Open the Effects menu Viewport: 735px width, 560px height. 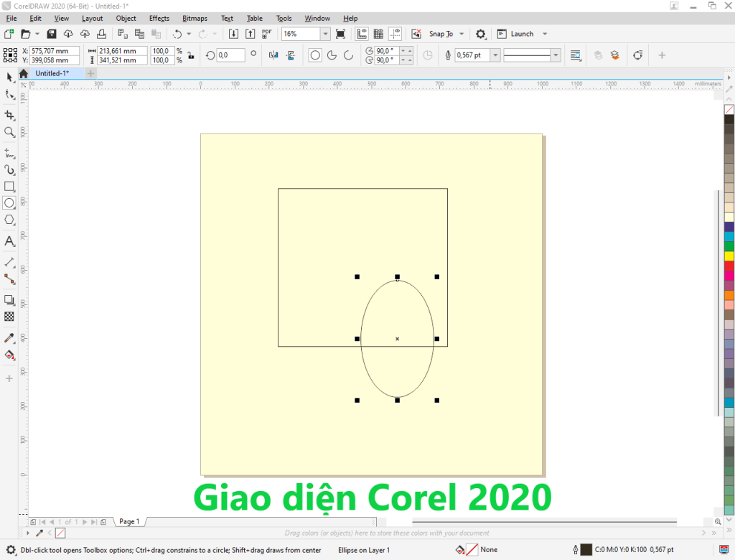pos(159,18)
